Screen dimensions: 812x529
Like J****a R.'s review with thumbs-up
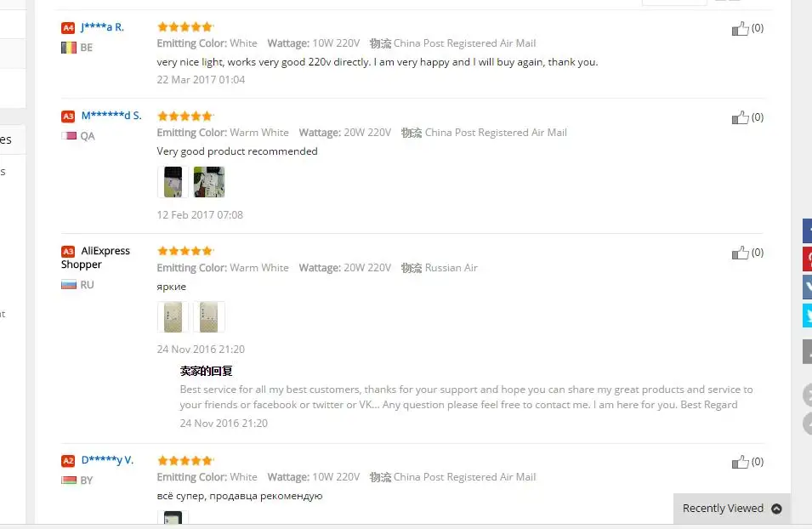(x=740, y=29)
